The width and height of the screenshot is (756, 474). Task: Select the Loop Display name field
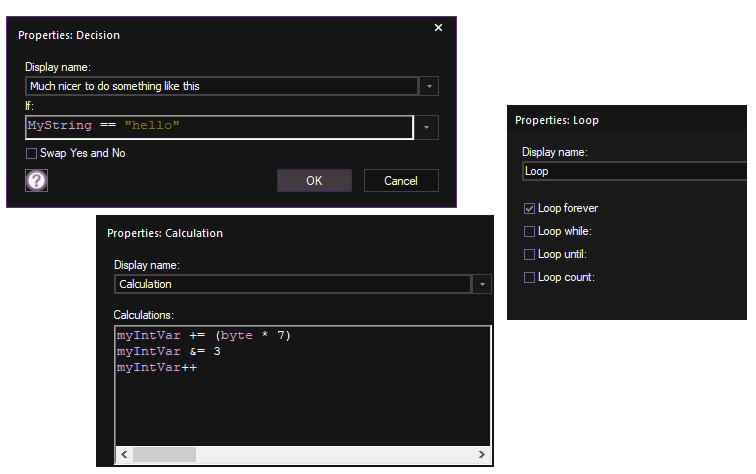(x=636, y=171)
